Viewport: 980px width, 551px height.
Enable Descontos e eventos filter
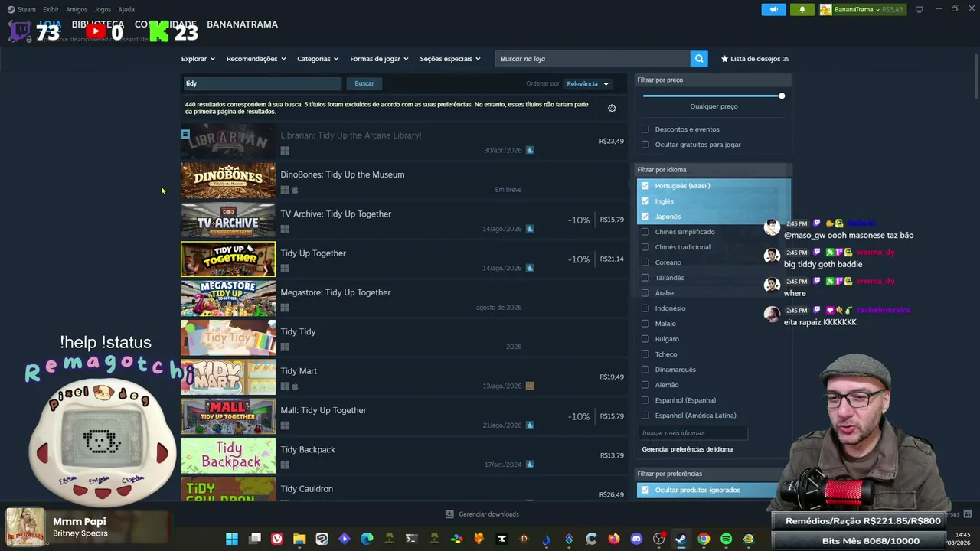point(645,129)
